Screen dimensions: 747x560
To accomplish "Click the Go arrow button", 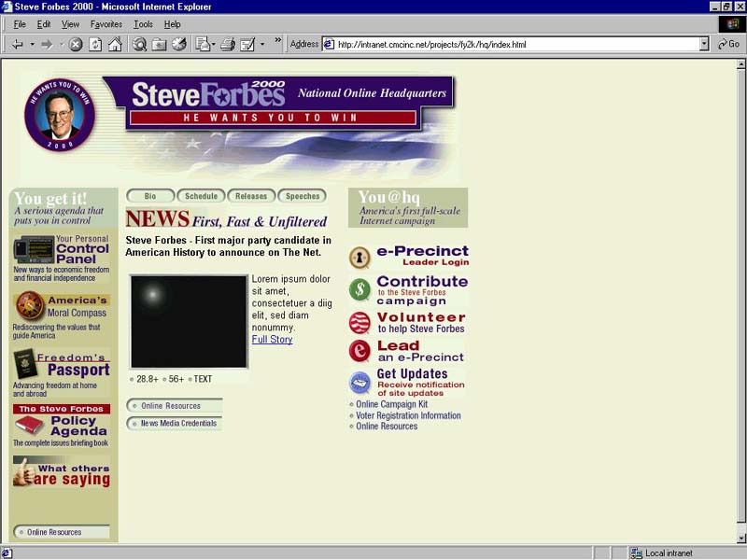I will pyautogui.click(x=728, y=44).
